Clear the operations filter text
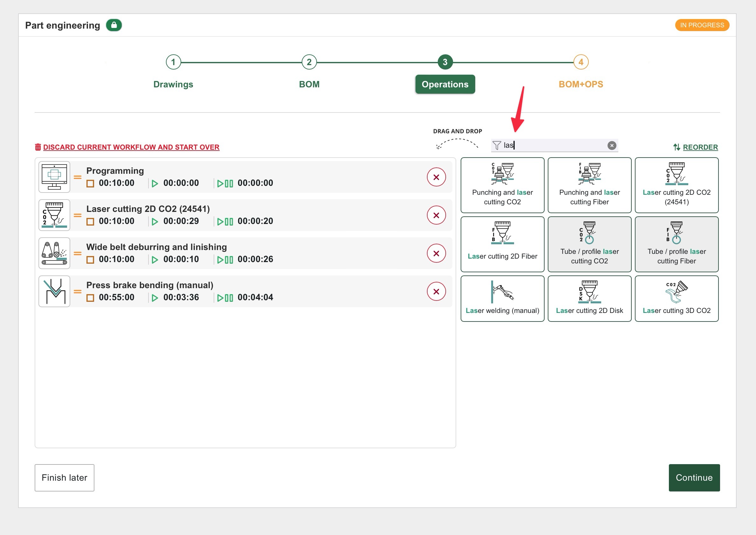 pos(612,146)
